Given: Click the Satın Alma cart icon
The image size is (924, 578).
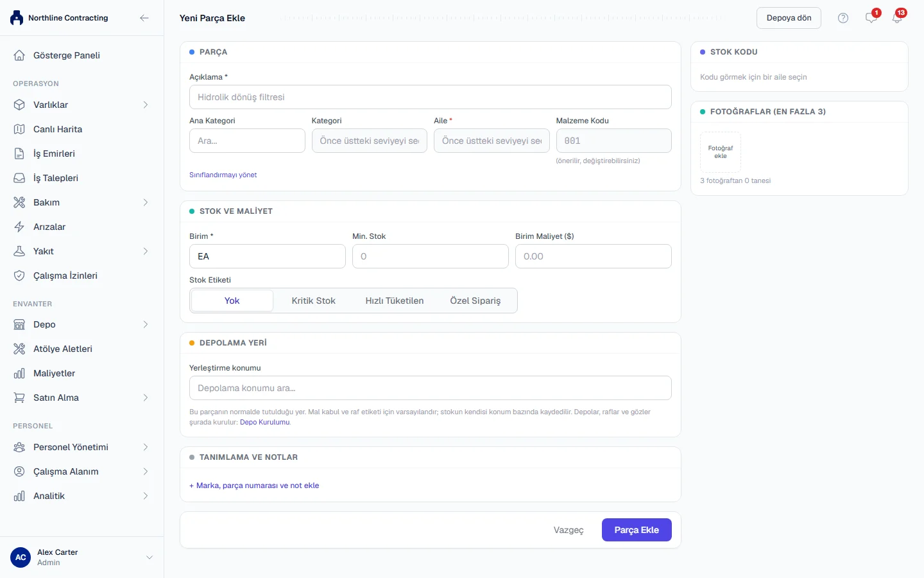Looking at the screenshot, I should (x=19, y=398).
